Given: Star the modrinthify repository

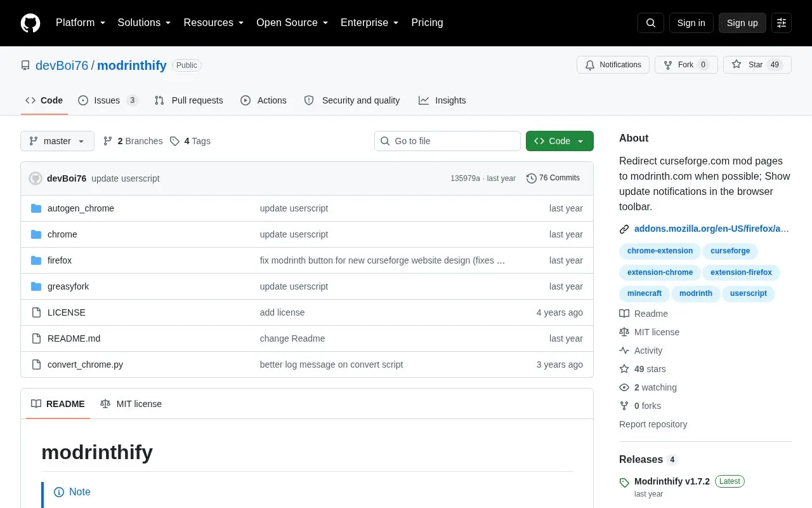Looking at the screenshot, I should 757,65.
